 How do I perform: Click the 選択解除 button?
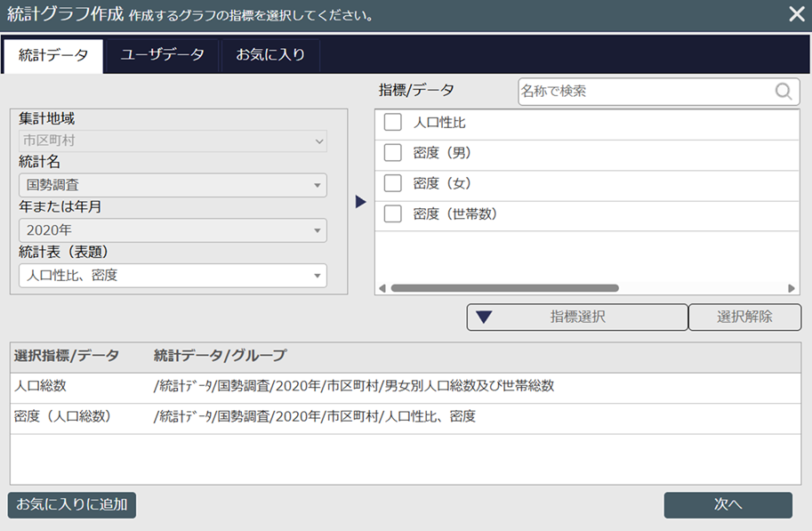(x=744, y=317)
